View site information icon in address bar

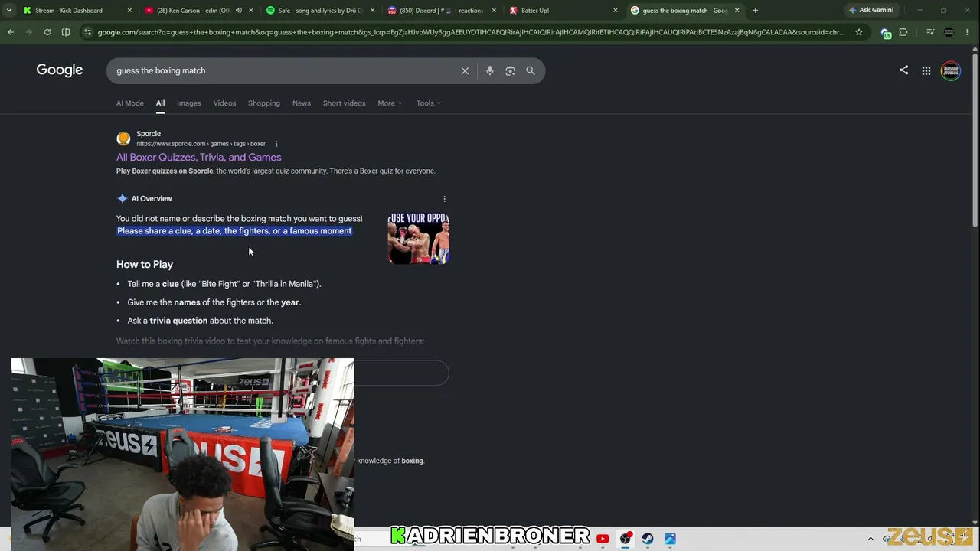(88, 32)
